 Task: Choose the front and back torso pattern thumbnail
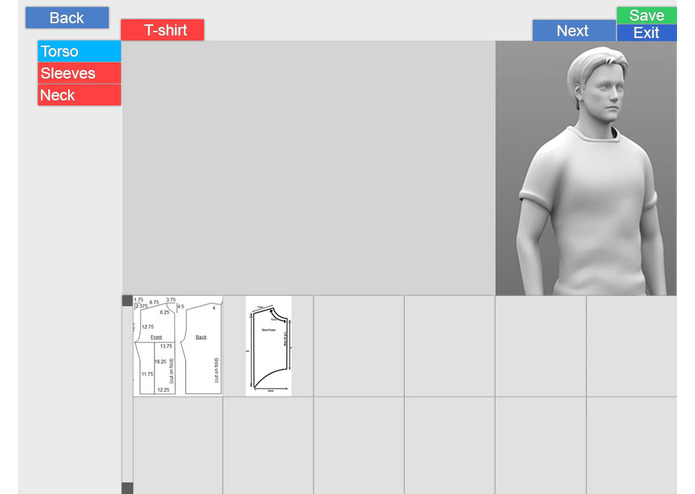[x=178, y=346]
